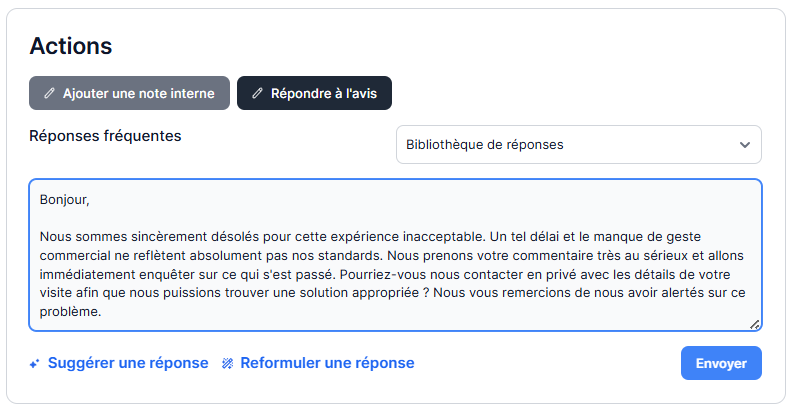Select the Répondre à l'avis button
Screen dimensions: 795x410
click(x=314, y=93)
